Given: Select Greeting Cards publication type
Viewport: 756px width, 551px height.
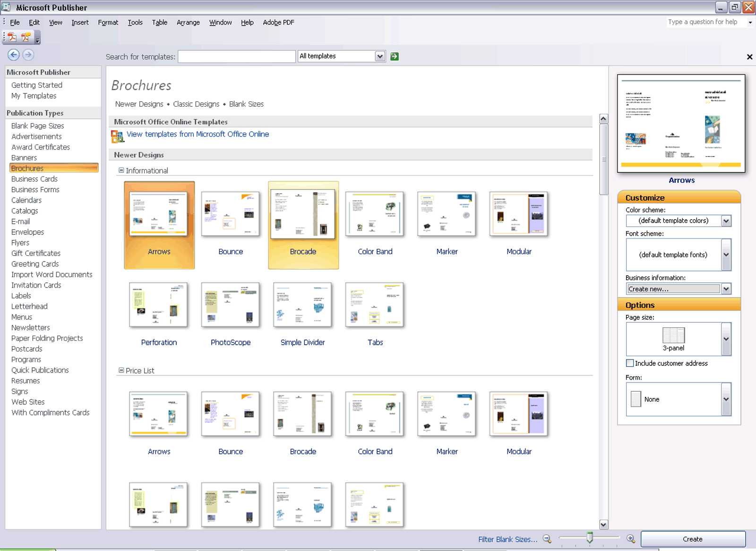Looking at the screenshot, I should (35, 264).
